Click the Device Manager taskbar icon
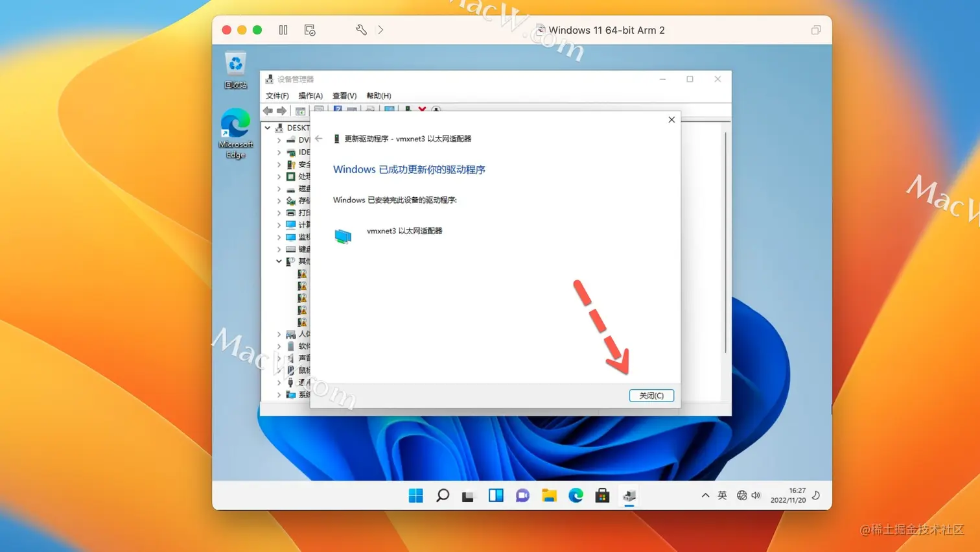 [629, 496]
